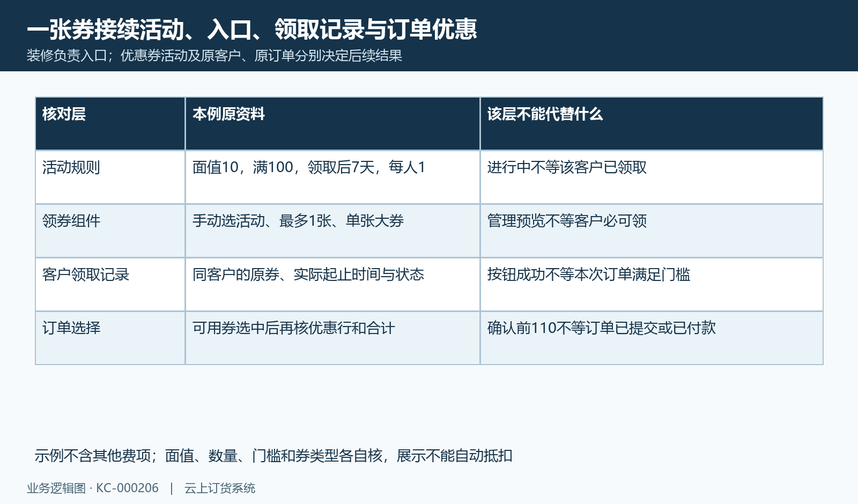Click the cell 管理预览不等客户必可领
Viewport: 858px width, 504px height.
(x=652, y=231)
